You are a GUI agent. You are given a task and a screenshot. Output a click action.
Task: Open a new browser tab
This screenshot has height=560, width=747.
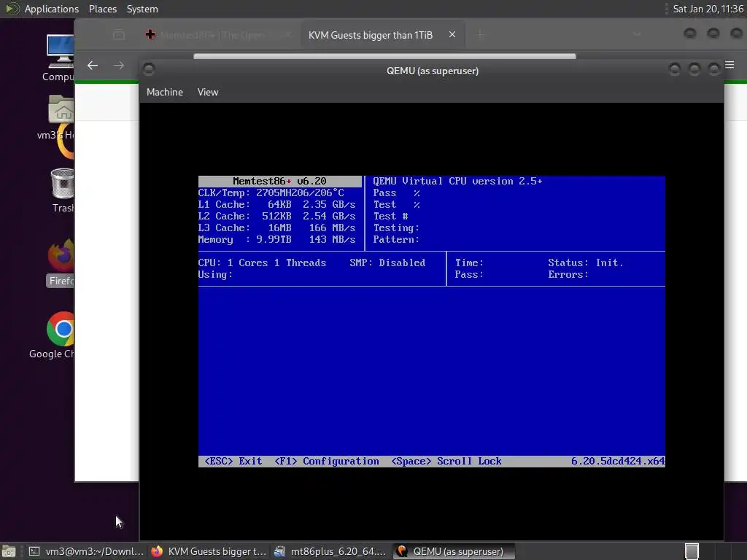pyautogui.click(x=480, y=35)
